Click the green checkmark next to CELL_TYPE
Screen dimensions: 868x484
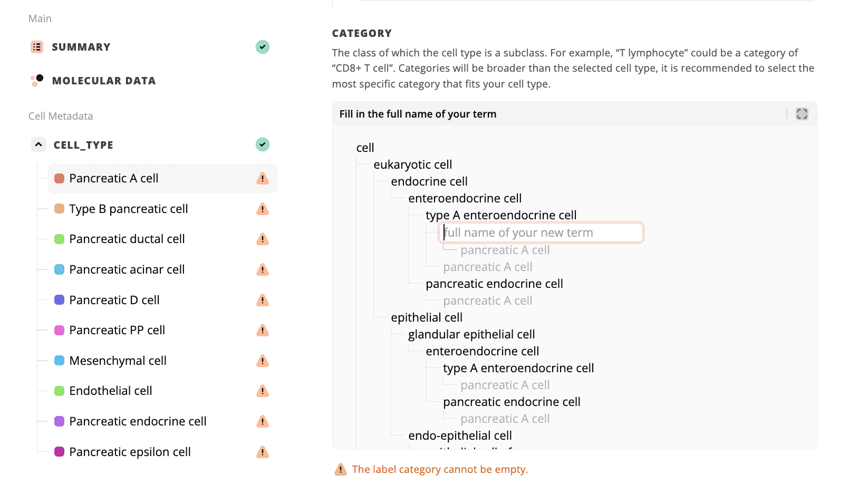[x=263, y=144]
